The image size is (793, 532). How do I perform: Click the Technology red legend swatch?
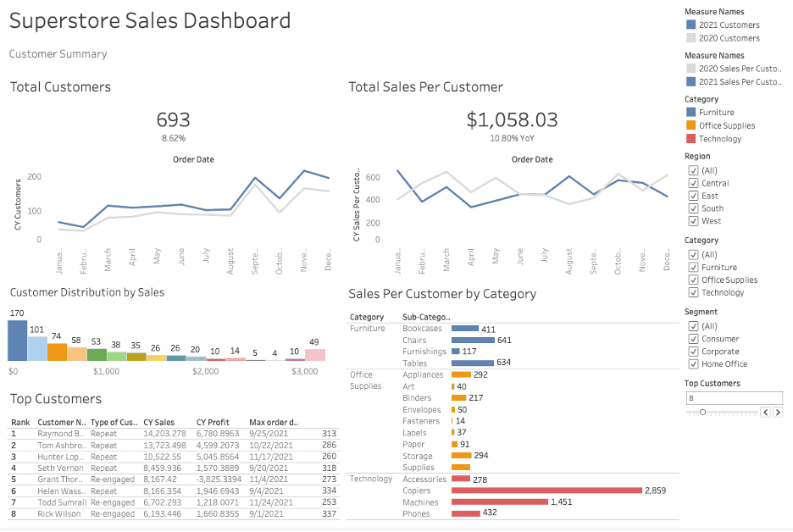[690, 139]
